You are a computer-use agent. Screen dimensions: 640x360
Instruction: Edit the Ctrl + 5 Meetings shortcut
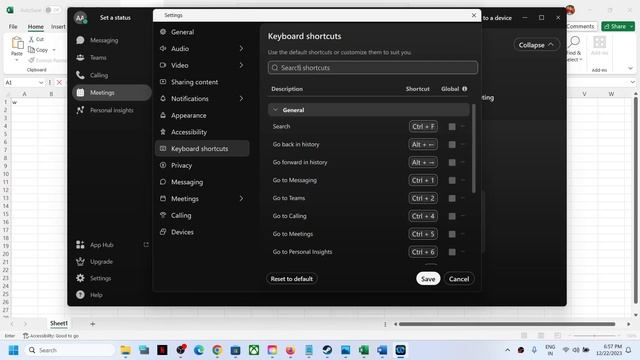pyautogui.click(x=423, y=234)
